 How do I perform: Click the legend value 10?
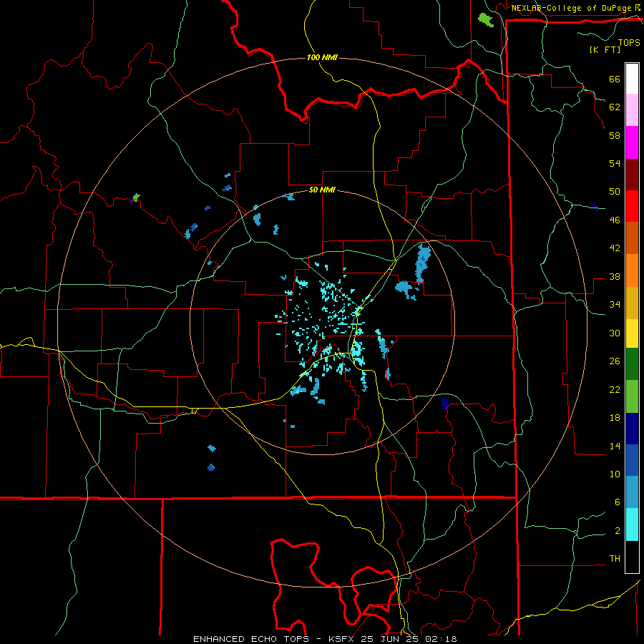coord(615,474)
